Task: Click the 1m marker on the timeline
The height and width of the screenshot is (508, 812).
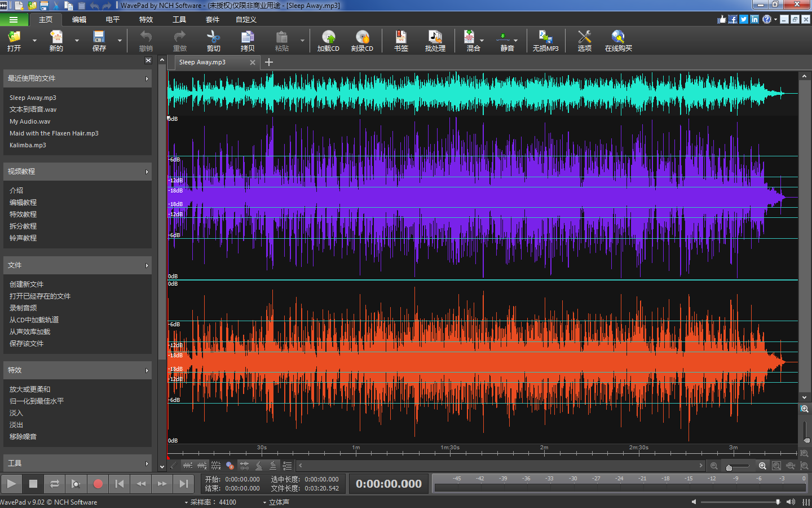Action: (x=356, y=448)
